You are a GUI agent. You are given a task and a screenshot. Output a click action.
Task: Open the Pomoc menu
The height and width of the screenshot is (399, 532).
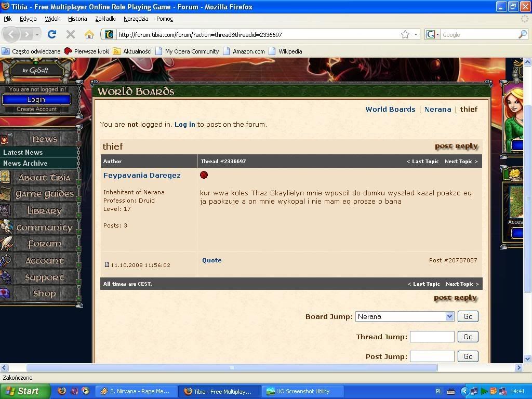[x=165, y=19]
